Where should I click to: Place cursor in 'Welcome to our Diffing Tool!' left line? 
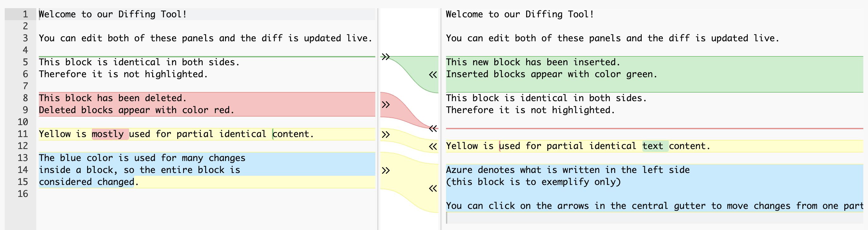coord(113,14)
